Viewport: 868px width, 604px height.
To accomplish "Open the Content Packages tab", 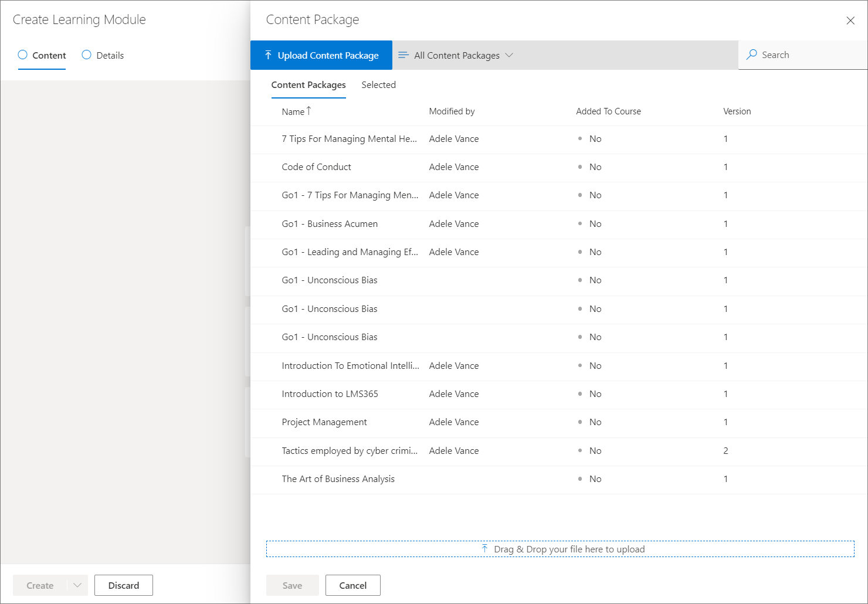I will pos(308,85).
